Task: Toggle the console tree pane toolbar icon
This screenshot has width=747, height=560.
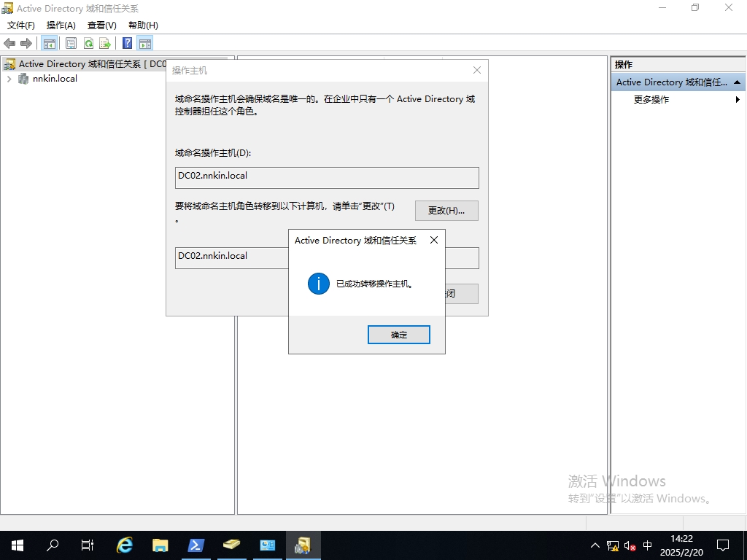Action: 50,43
